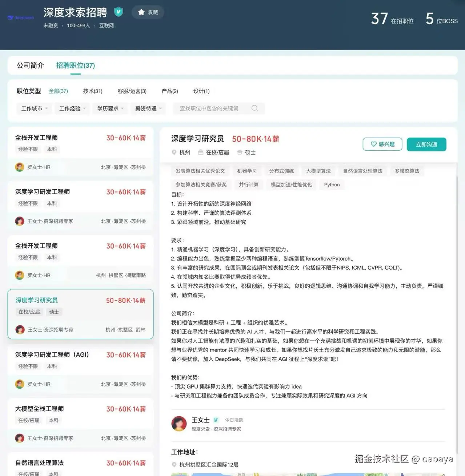Screen dimensions: 465x476
Task: Click the 多模态算法 skill tag
Action: click(407, 171)
